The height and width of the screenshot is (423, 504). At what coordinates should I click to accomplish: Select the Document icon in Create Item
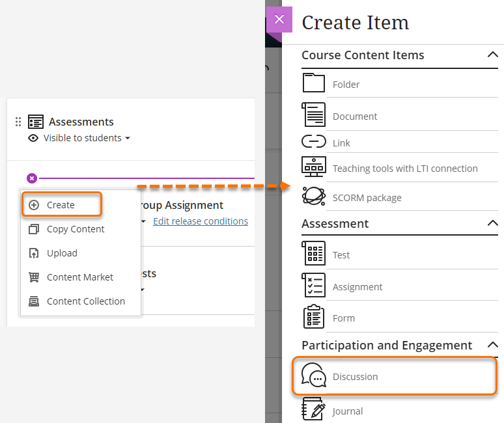click(x=313, y=115)
